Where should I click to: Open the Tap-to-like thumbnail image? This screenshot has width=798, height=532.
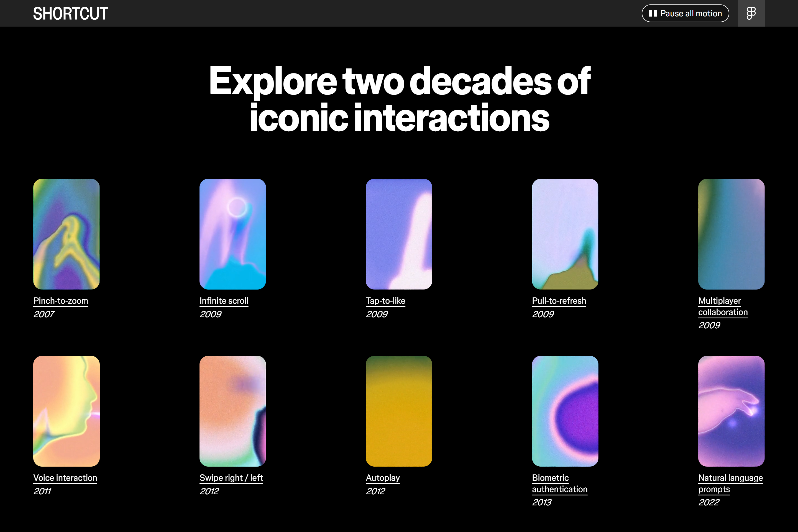click(x=399, y=234)
